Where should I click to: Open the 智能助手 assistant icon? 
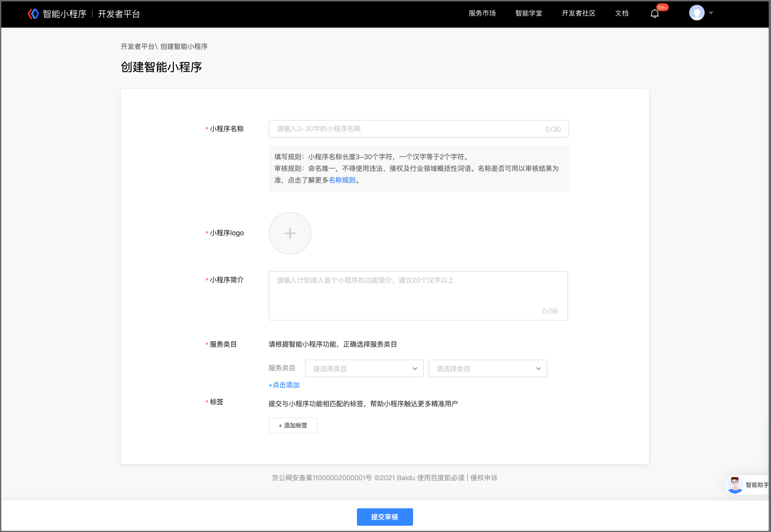coord(735,485)
